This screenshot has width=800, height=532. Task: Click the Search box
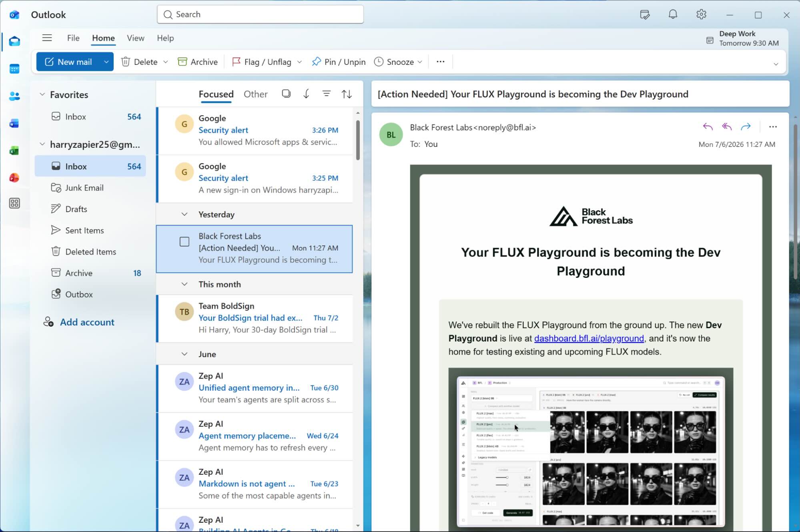pos(260,14)
